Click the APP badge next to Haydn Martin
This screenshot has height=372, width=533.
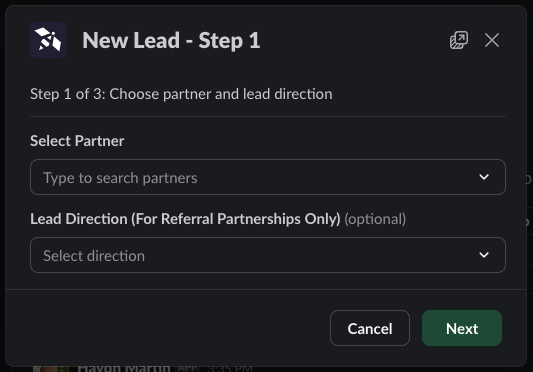188,368
